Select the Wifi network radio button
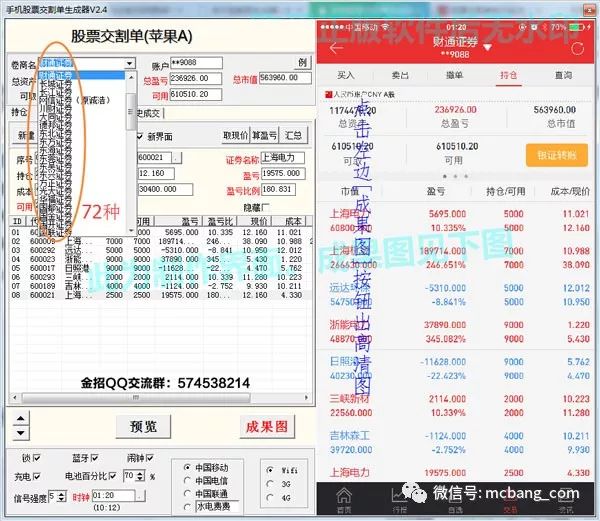This screenshot has width=600, height=521. [271, 470]
